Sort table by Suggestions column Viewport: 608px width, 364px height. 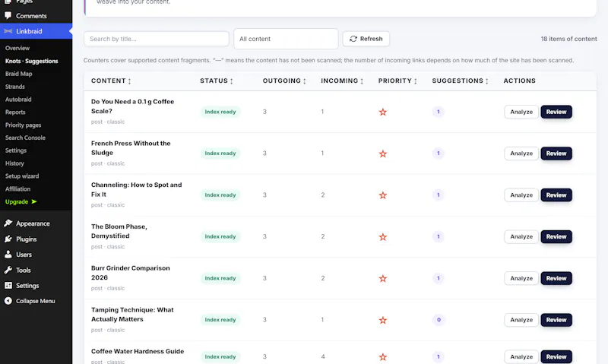[x=461, y=81]
